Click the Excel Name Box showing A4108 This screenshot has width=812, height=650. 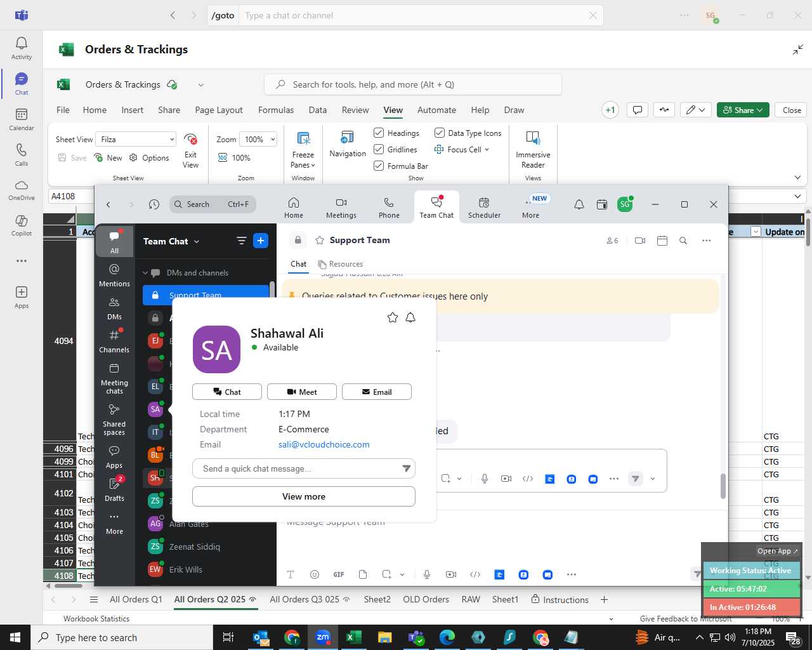(70, 196)
